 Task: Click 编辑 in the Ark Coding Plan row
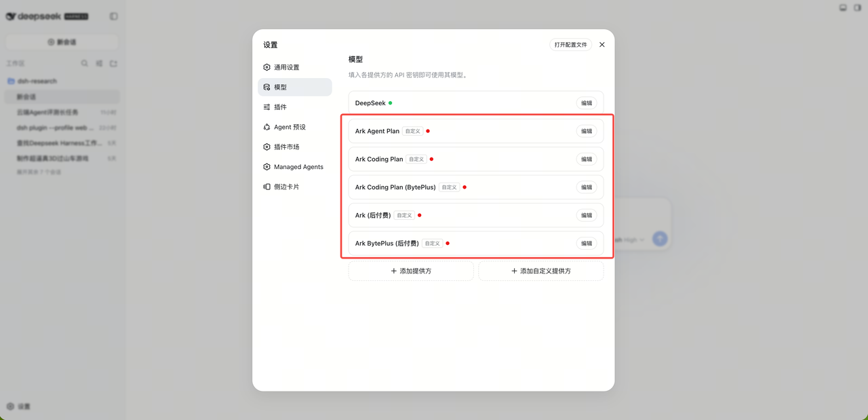coord(587,159)
